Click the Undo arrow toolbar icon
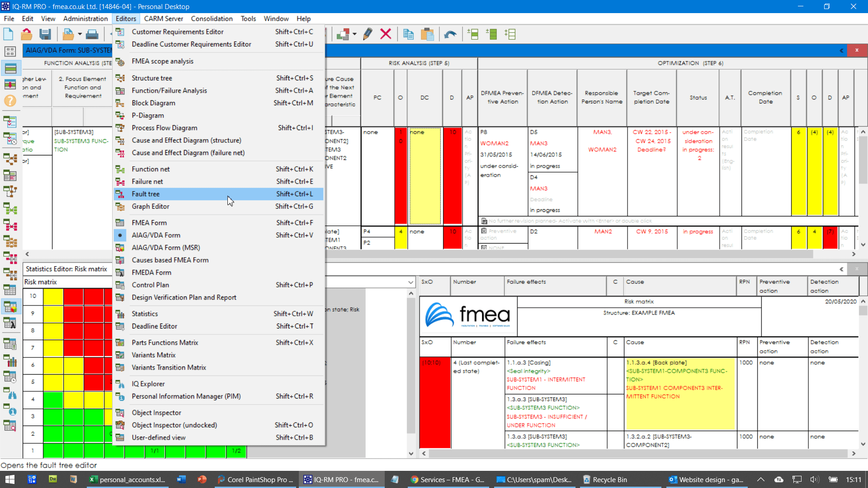Screen dimensions: 868x488 pos(450,34)
